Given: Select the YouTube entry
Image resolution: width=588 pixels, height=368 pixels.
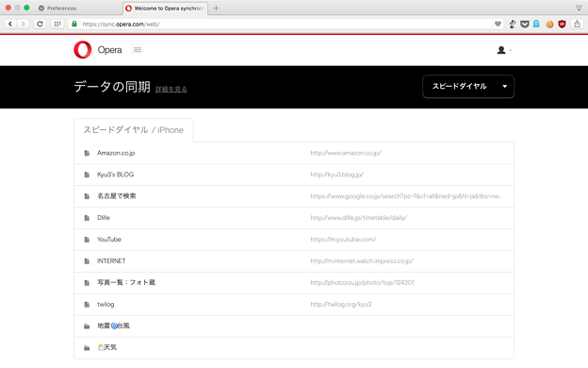Looking at the screenshot, I should coord(109,240).
